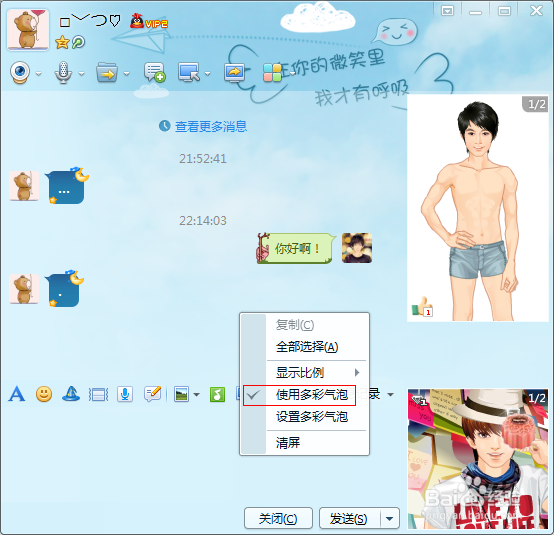Click the 22:14:03 timestamp
Screen dimensions: 554x535
point(203,221)
